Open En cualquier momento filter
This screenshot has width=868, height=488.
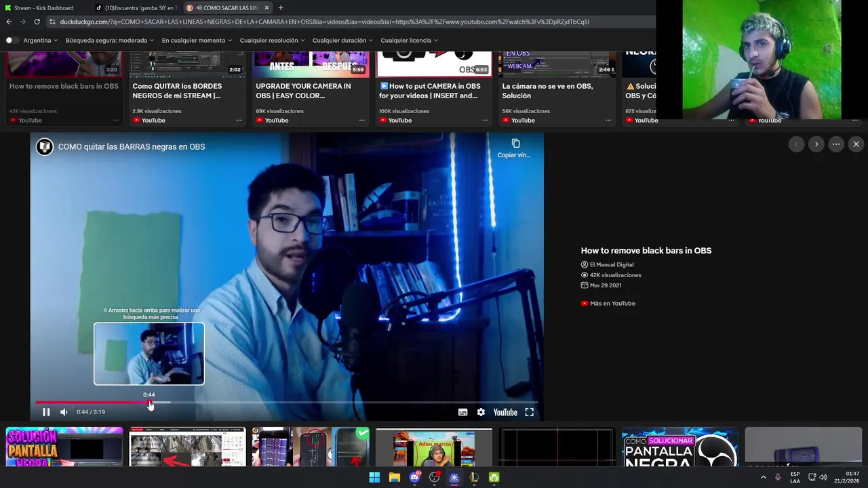pos(197,41)
